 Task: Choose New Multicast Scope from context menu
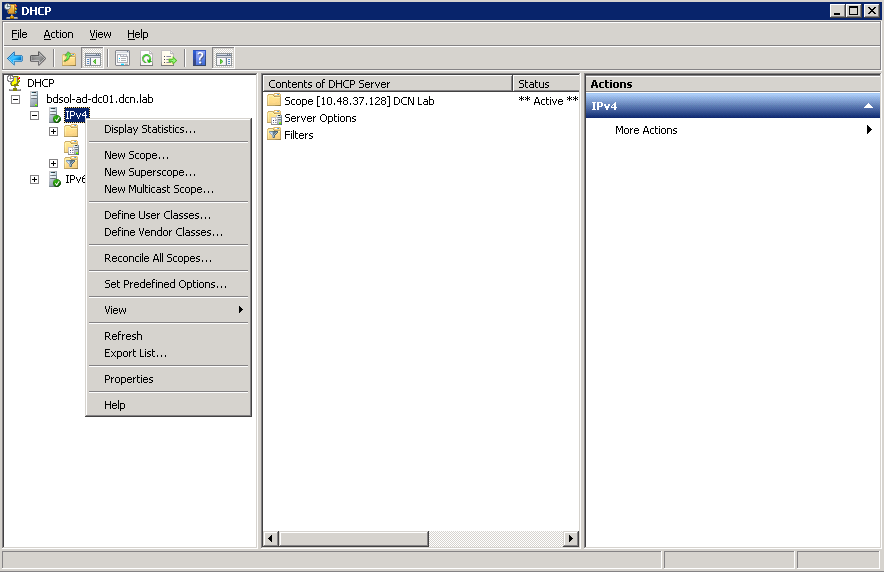[x=168, y=189]
